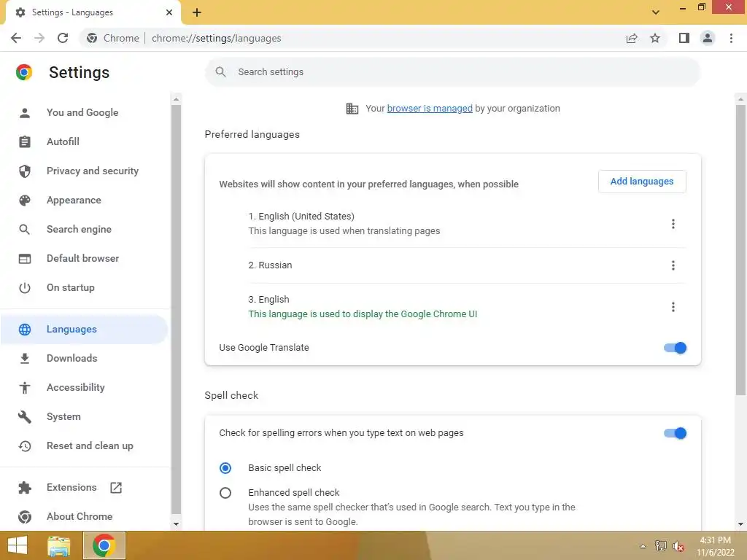Reload the current page
Screen dimensions: 747x560
[x=63, y=38]
